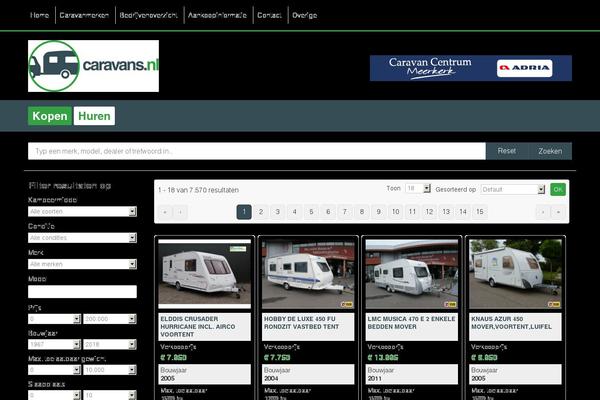Click the next-page single arrow
This screenshot has width=600, height=400.
pos(543,212)
